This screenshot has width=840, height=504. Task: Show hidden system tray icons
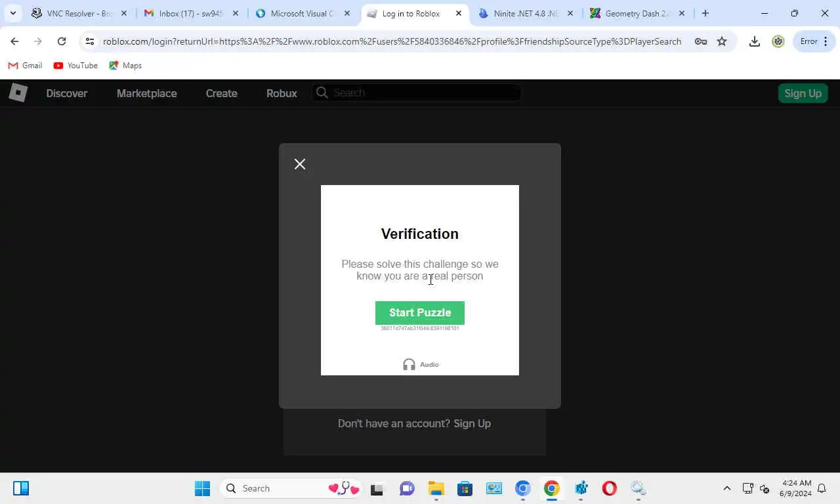click(x=726, y=488)
